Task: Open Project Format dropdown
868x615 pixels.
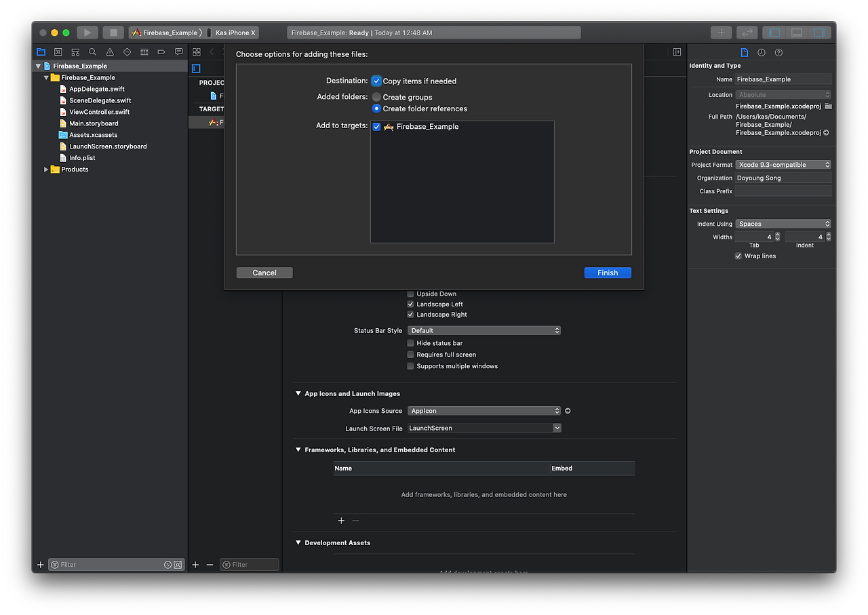Action: point(783,165)
